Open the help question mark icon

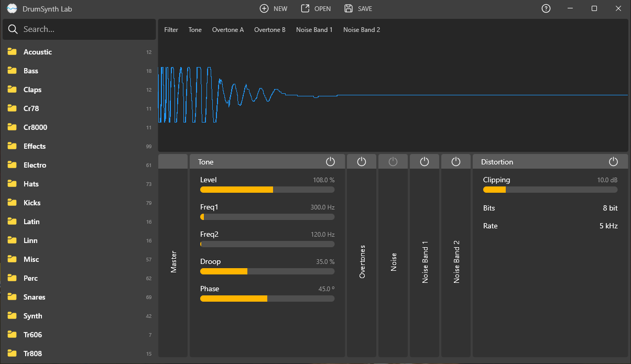point(546,8)
